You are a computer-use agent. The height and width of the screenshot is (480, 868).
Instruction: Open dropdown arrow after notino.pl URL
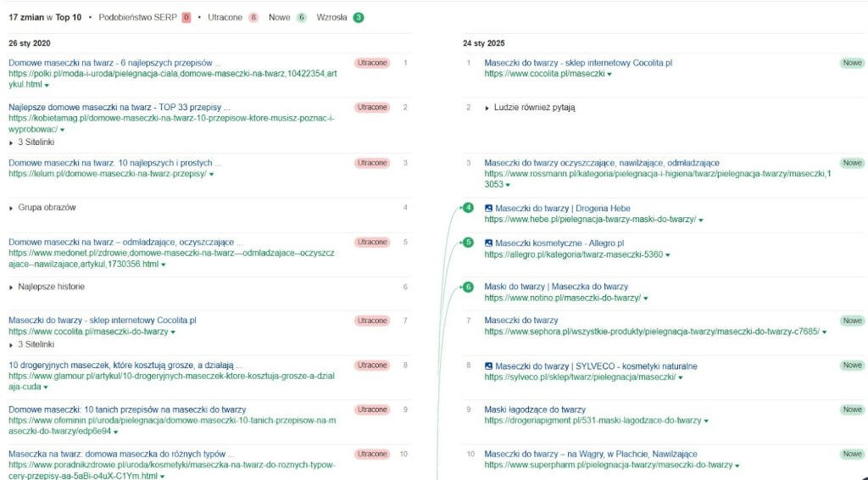click(645, 299)
